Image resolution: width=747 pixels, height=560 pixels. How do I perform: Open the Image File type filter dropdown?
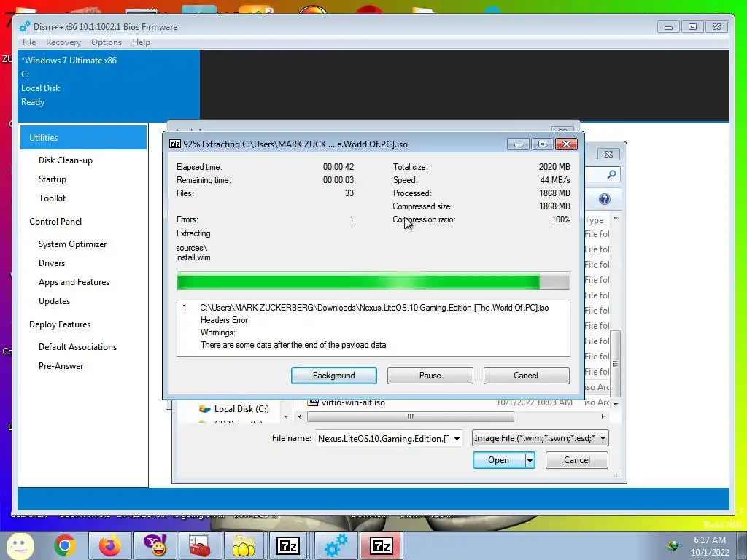[x=541, y=438]
